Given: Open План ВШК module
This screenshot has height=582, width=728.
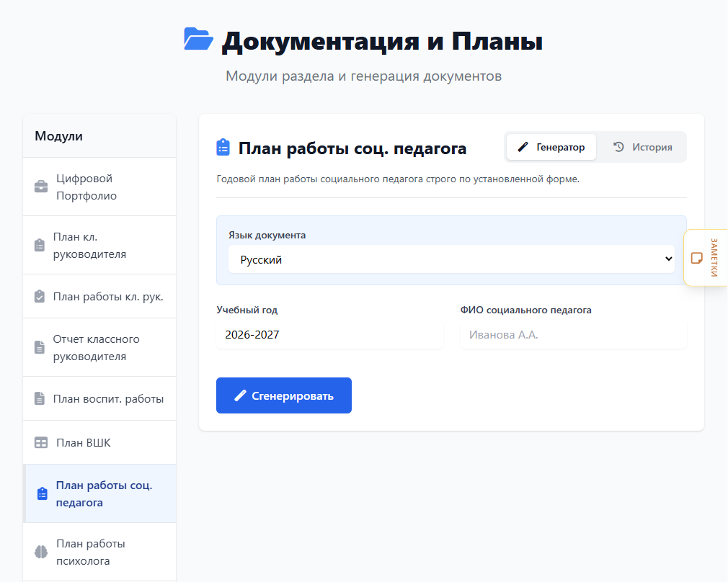Looking at the screenshot, I should (99, 443).
